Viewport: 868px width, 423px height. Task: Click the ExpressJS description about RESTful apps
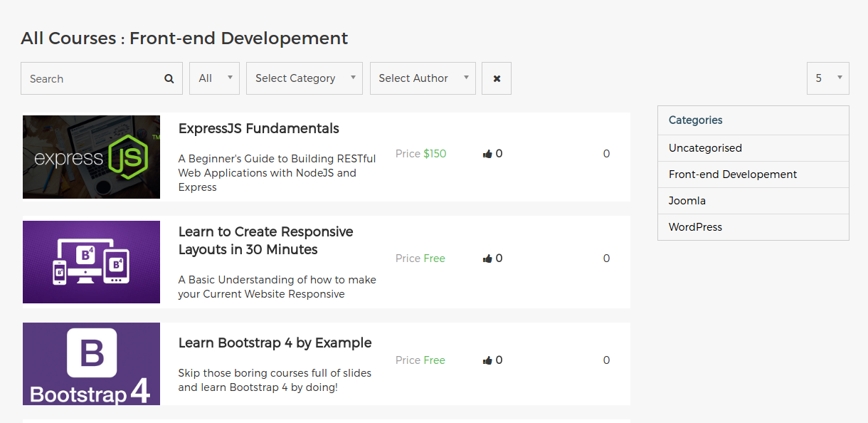coord(277,173)
